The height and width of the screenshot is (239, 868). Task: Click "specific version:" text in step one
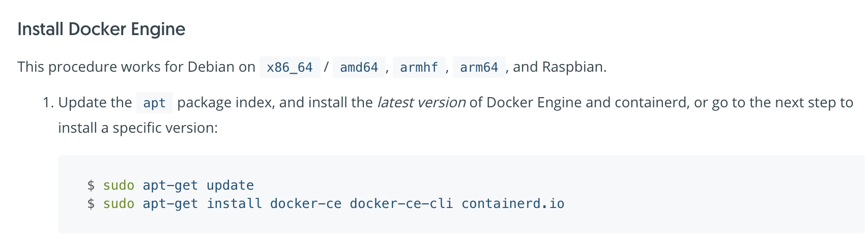tap(165, 128)
